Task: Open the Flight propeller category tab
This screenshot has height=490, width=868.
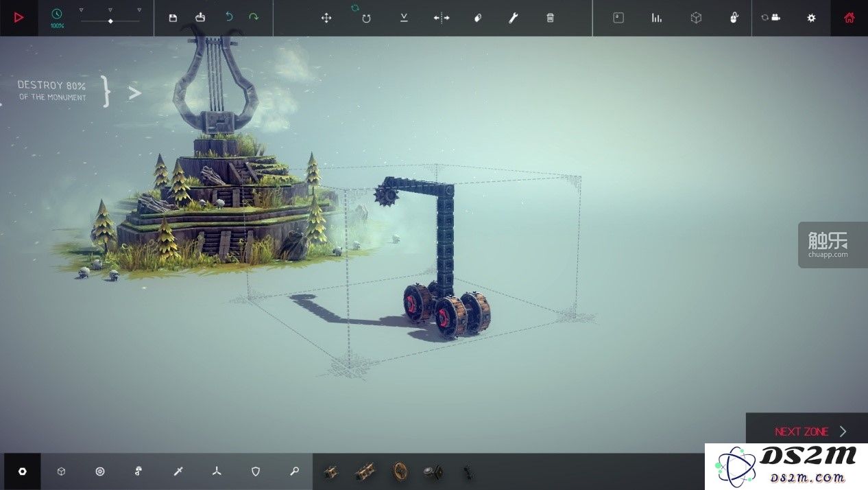Action: [217, 471]
